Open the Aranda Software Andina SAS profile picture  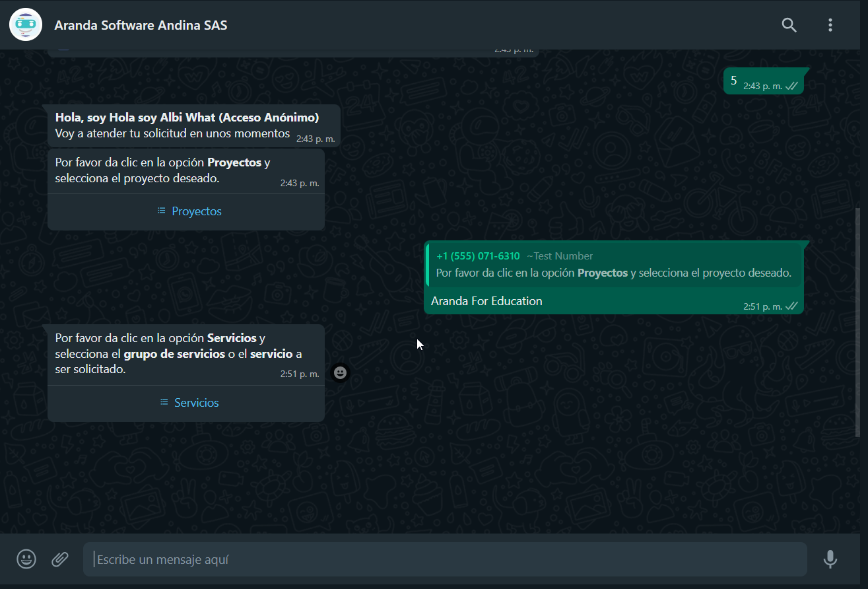26,25
